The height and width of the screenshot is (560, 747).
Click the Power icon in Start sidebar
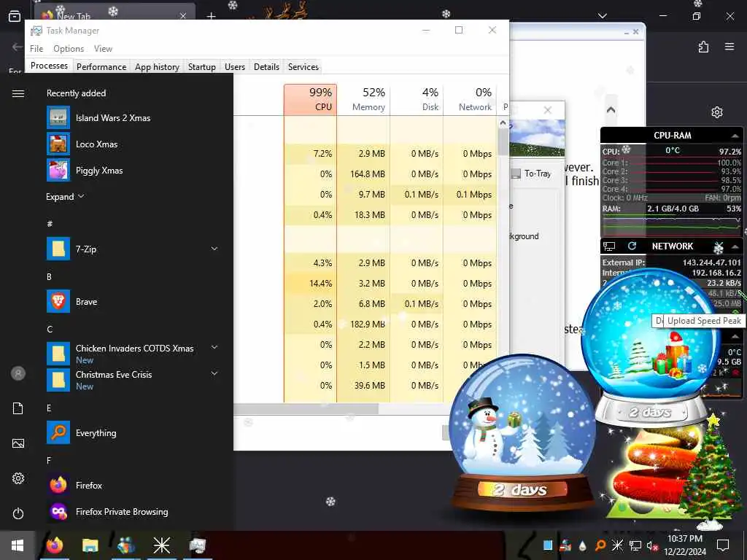(18, 513)
